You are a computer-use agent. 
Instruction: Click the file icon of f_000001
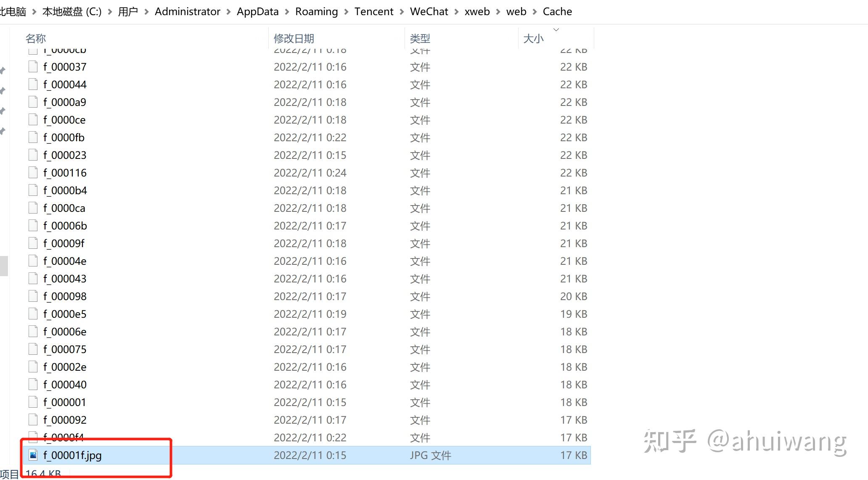[33, 402]
